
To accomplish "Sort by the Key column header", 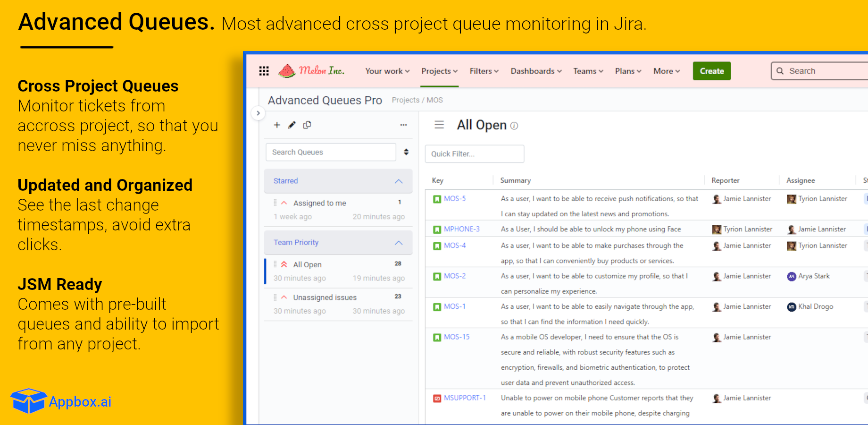I will (438, 180).
